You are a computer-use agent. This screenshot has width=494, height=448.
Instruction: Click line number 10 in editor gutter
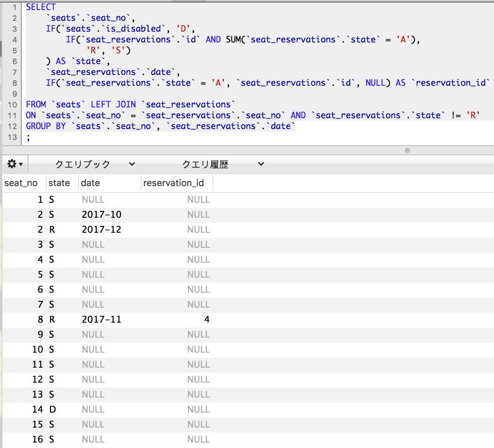(12, 105)
